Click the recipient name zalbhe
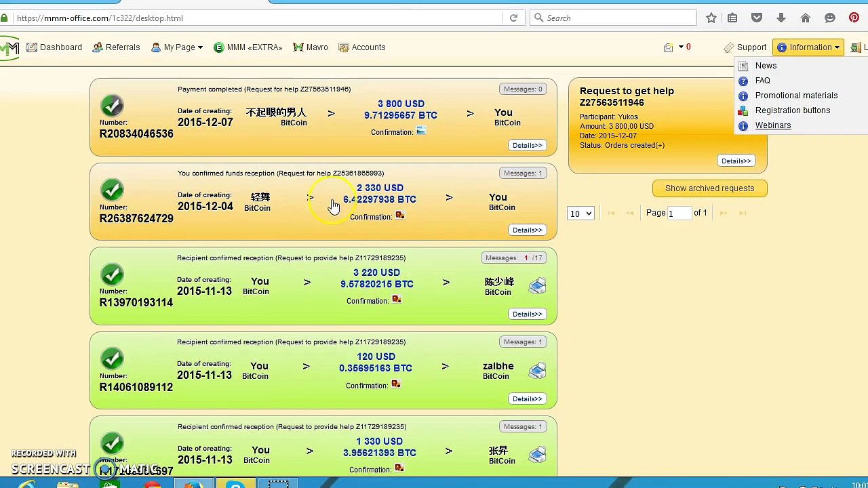This screenshot has height=488, width=868. (498, 366)
